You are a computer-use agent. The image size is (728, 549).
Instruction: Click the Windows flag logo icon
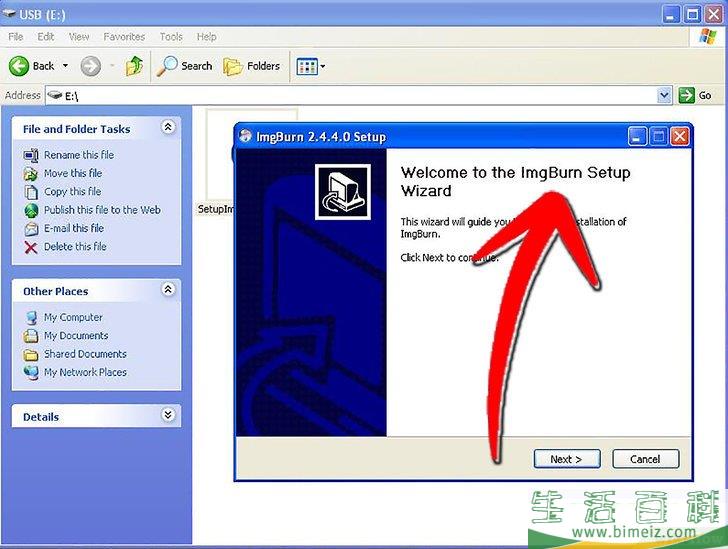tap(708, 36)
